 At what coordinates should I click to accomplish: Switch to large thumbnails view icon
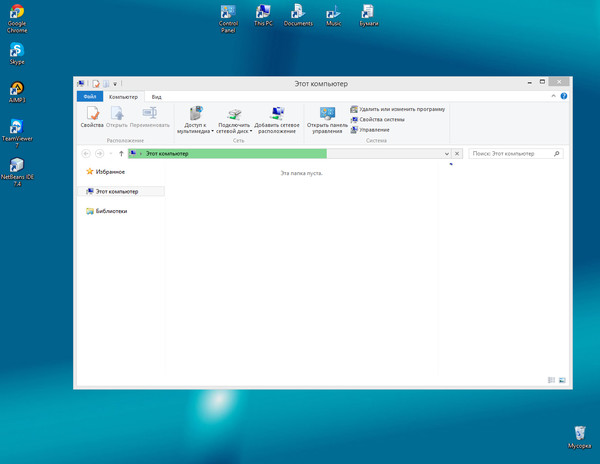[562, 380]
